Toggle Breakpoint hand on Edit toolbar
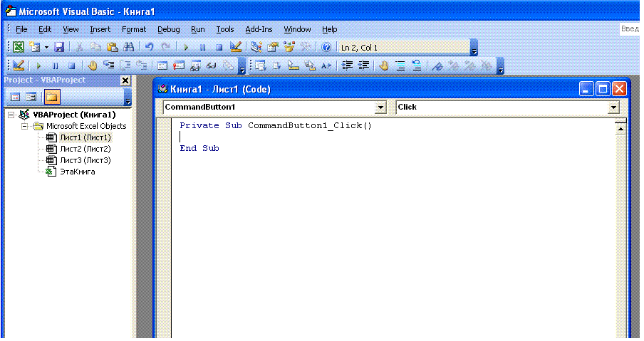The width and height of the screenshot is (644, 341). coord(384,65)
